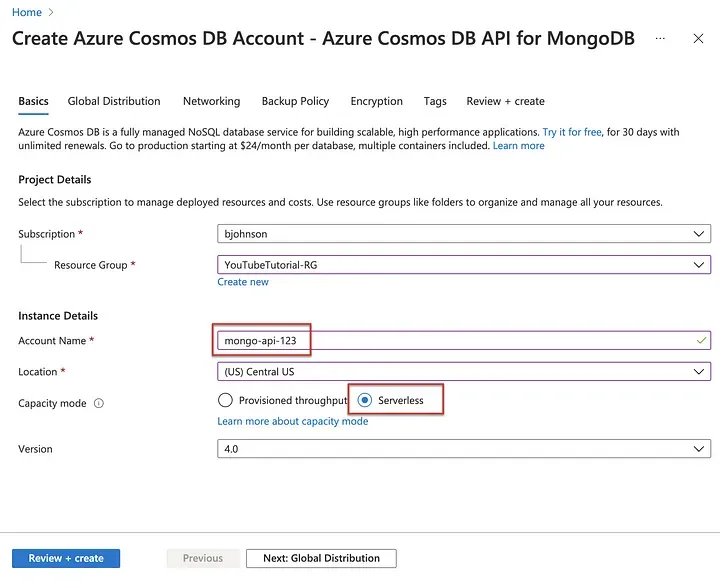Click Create new resource group link
The image size is (720, 581).
coord(243,282)
